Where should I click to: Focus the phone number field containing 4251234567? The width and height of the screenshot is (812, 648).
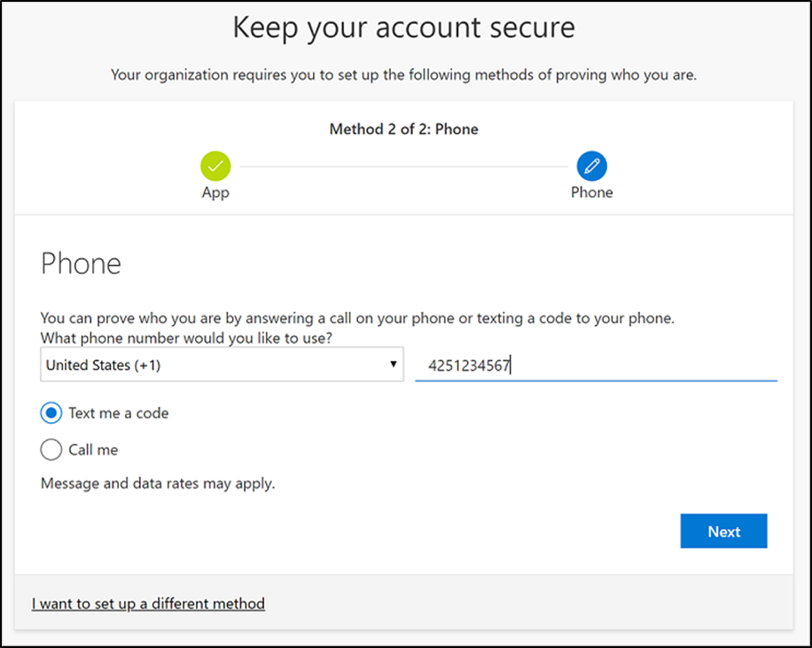tap(596, 364)
